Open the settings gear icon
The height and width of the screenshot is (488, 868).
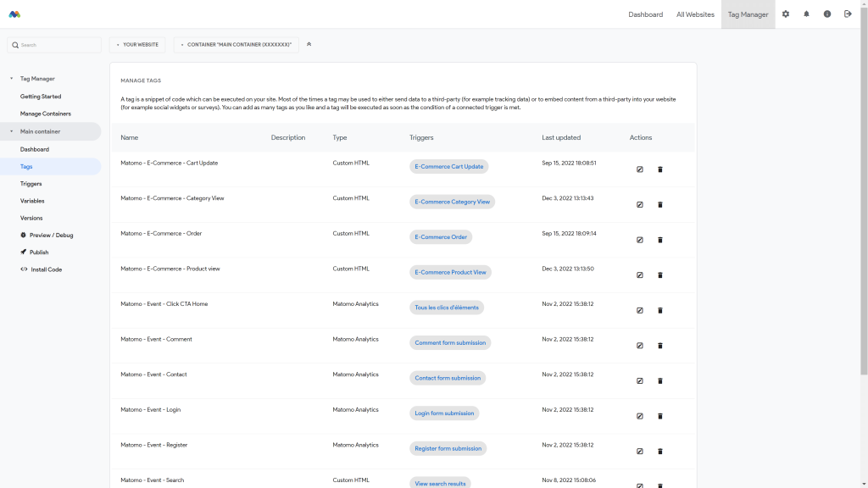[786, 14]
